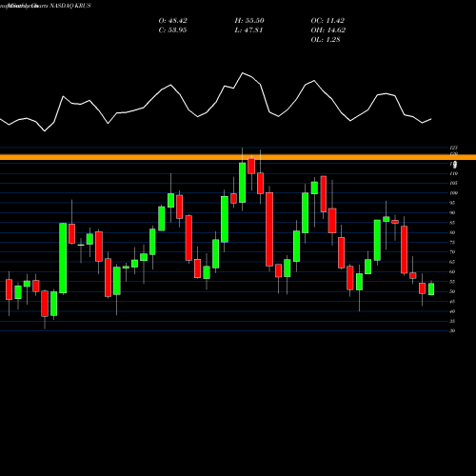Image resolution: width=476 pixels, height=476 pixels.
Task: Click the 105 price axis label
Action: (x=453, y=183)
